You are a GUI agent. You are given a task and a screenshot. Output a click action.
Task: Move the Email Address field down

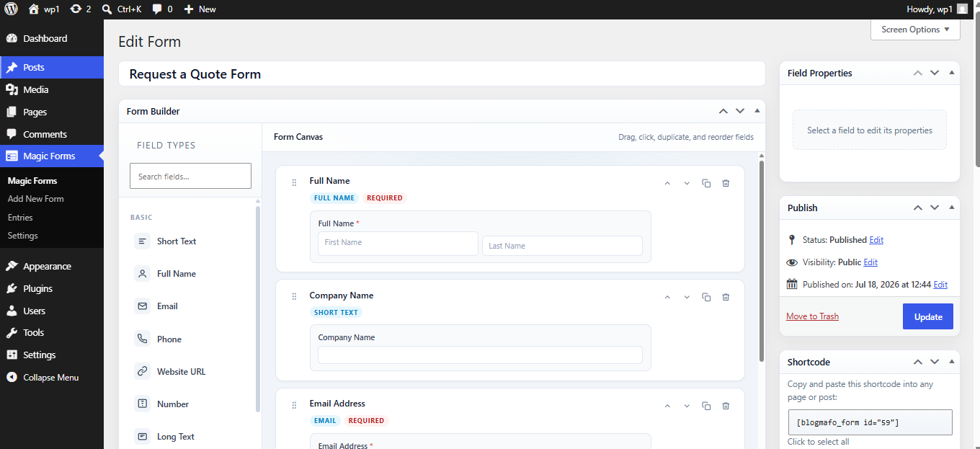tap(687, 406)
